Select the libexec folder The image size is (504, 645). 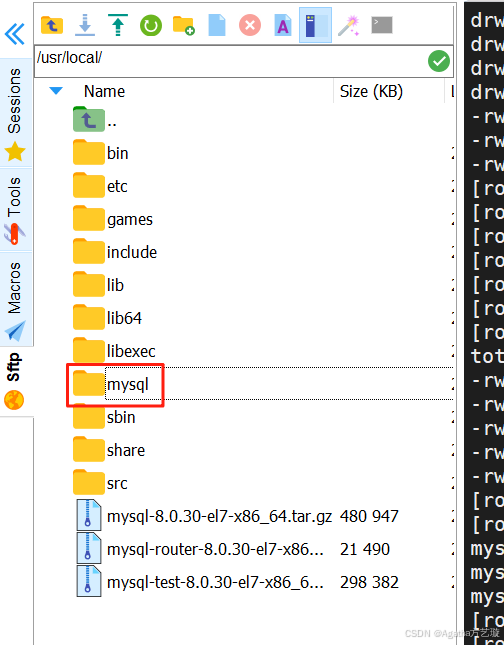[114, 351]
